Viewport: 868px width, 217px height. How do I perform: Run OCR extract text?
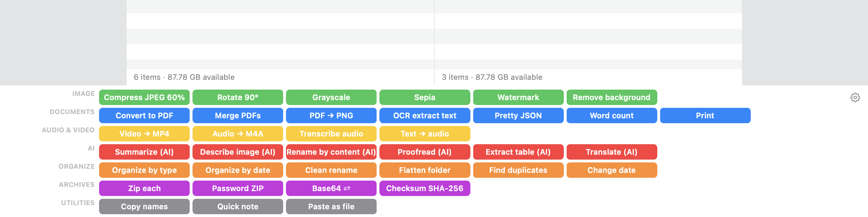point(425,115)
